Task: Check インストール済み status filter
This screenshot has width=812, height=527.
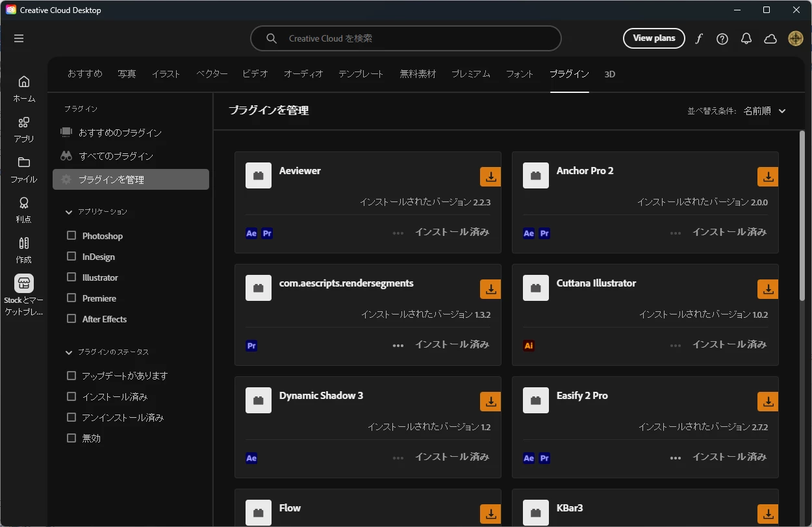Action: click(x=72, y=396)
